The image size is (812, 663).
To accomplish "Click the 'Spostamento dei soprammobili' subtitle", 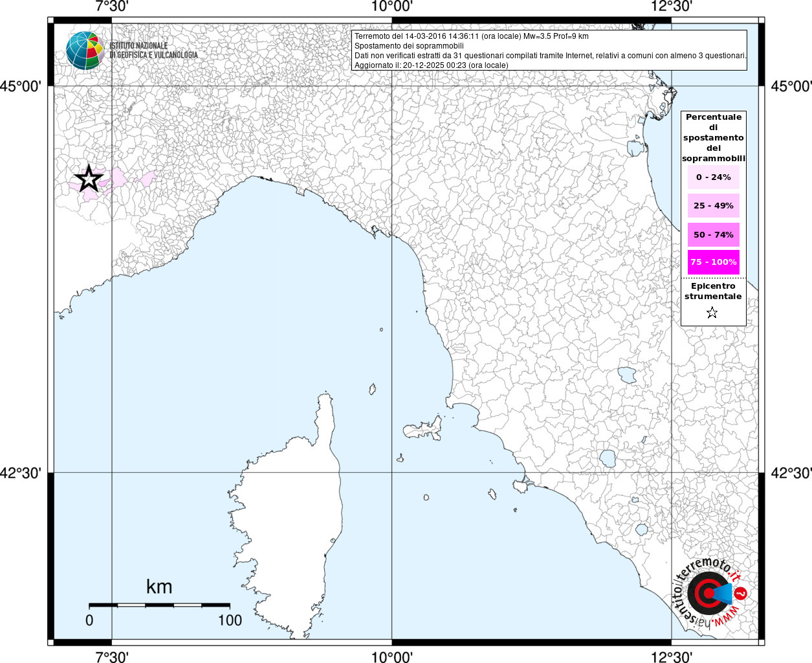I will (409, 46).
